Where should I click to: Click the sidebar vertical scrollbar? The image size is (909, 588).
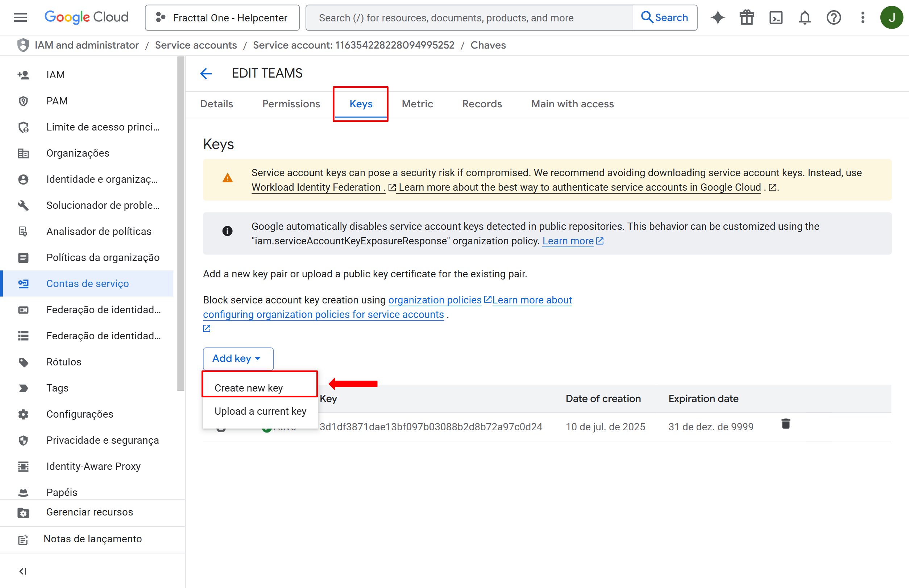(180, 224)
